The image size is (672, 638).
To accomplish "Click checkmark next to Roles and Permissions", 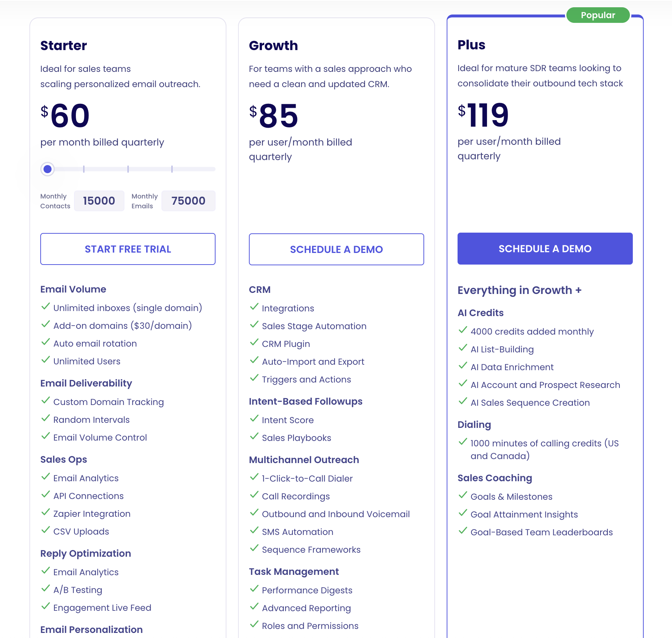I will point(254,625).
